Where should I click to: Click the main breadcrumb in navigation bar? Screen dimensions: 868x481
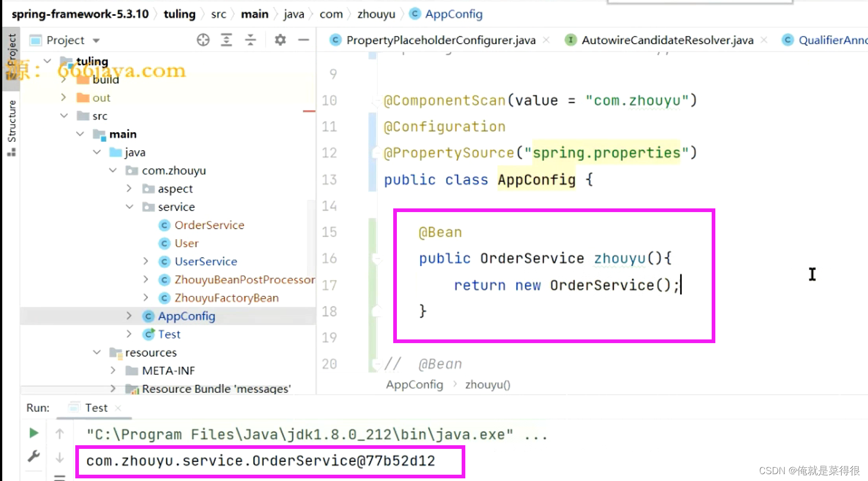(255, 14)
